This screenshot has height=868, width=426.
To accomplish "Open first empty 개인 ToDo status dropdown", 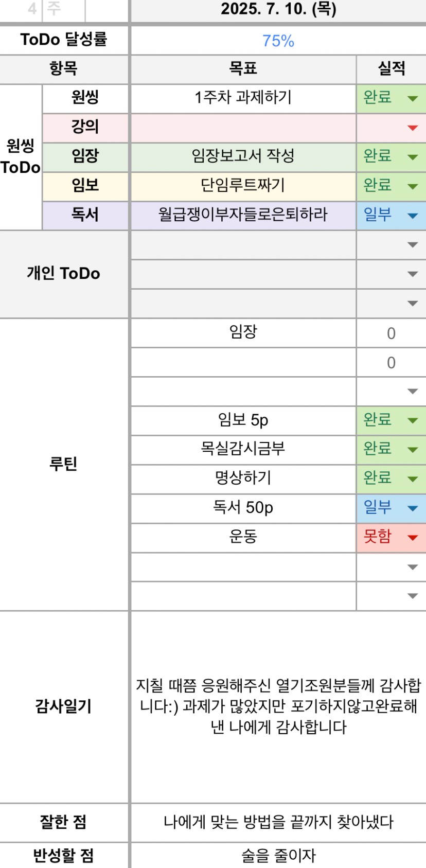I will (x=413, y=245).
